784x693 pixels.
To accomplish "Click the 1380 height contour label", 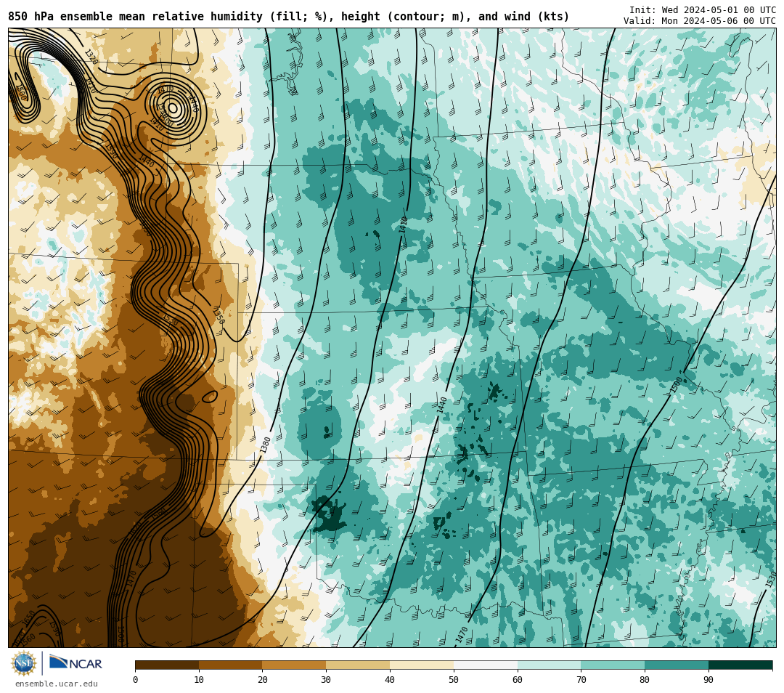I will (266, 445).
